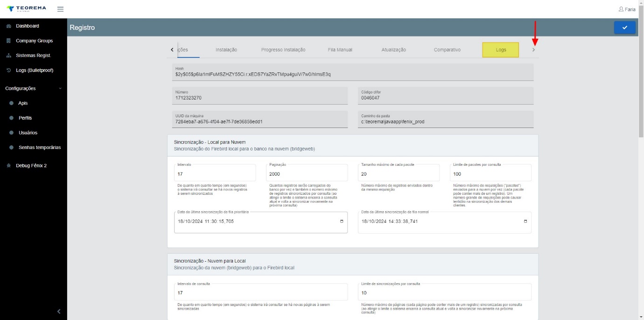Save with the blue checkmark button
Viewport: 644px width, 320px height.
(624, 28)
